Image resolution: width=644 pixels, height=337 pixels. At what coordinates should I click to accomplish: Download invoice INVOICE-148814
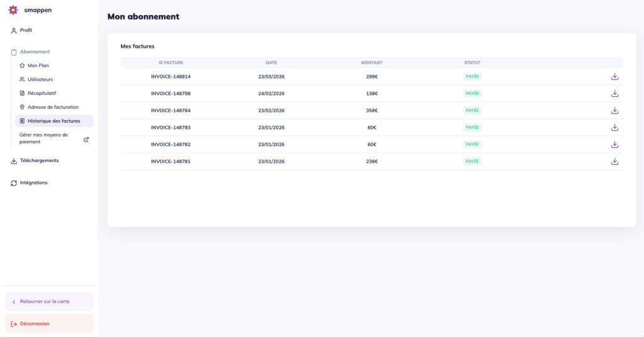click(614, 77)
